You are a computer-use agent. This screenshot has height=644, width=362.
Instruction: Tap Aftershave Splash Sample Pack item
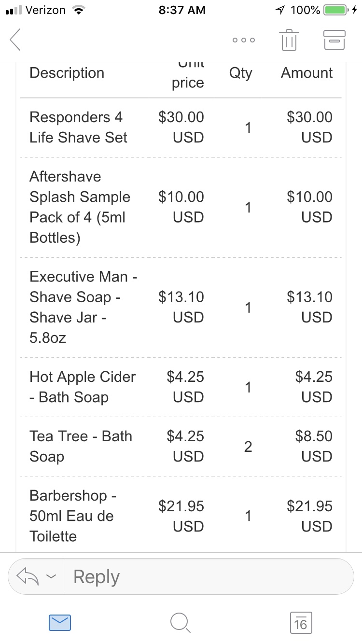(80, 207)
